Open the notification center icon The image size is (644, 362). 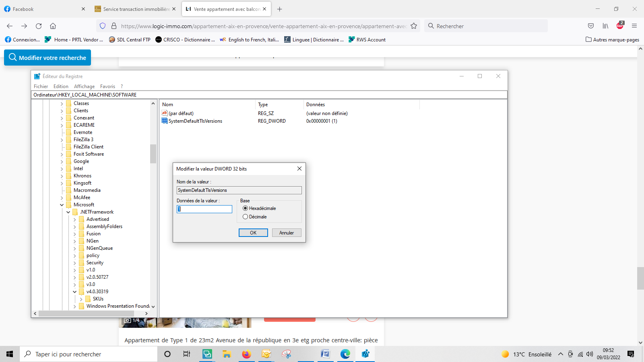[x=631, y=354]
